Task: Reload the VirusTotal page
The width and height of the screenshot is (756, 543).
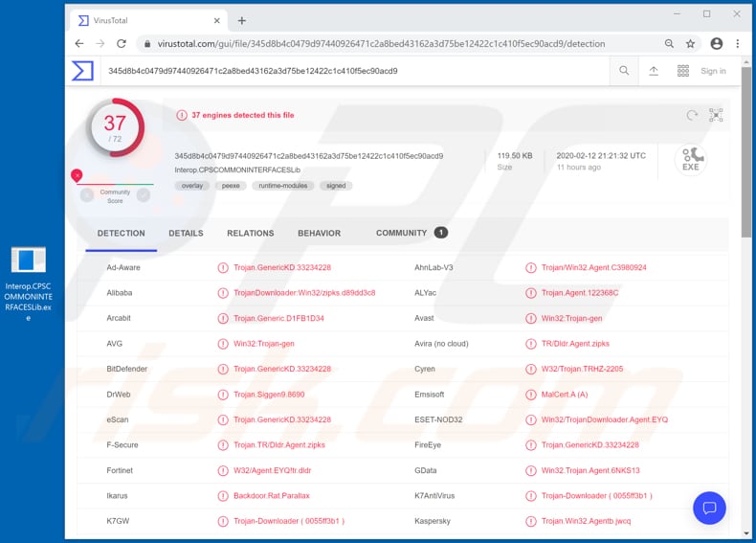Action: (122, 44)
